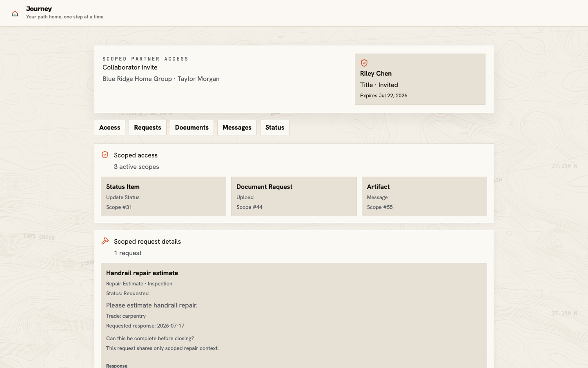588x368 pixels.
Task: Switch to the Requests tab
Action: click(147, 128)
